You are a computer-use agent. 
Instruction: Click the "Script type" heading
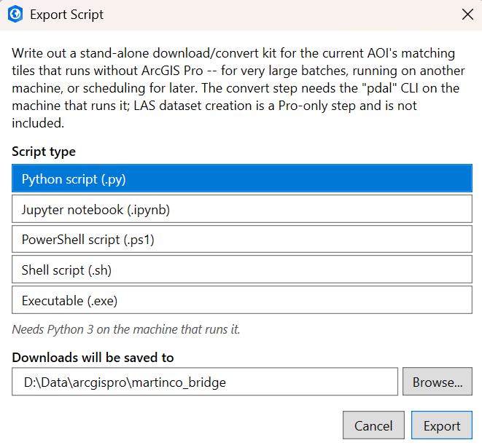44,152
